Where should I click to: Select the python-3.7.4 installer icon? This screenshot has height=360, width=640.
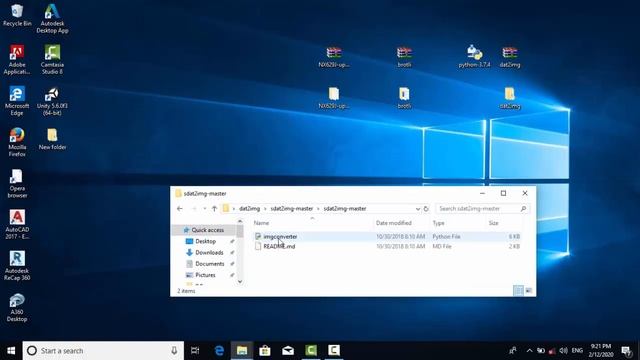[474, 56]
